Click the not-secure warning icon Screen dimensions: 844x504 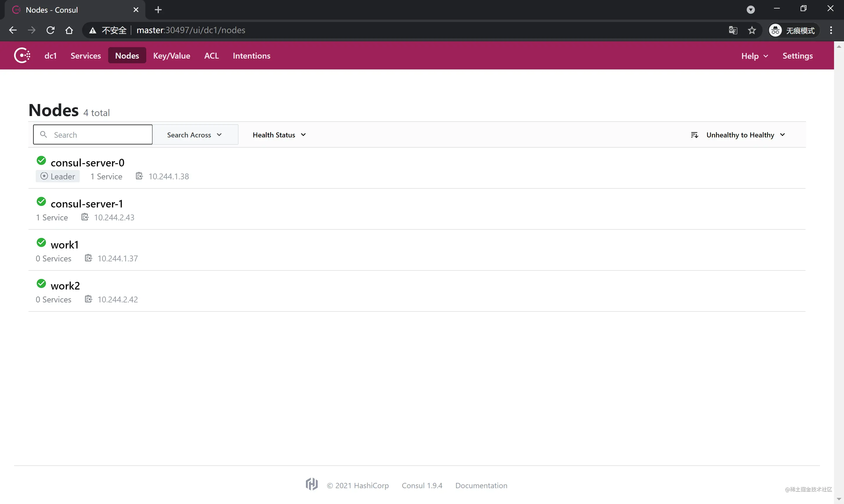(92, 30)
